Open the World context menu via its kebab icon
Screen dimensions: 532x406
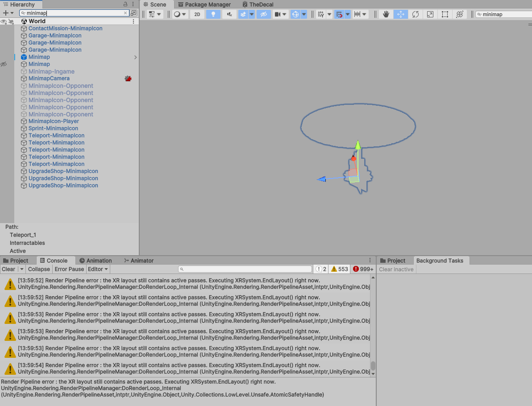[x=133, y=21]
